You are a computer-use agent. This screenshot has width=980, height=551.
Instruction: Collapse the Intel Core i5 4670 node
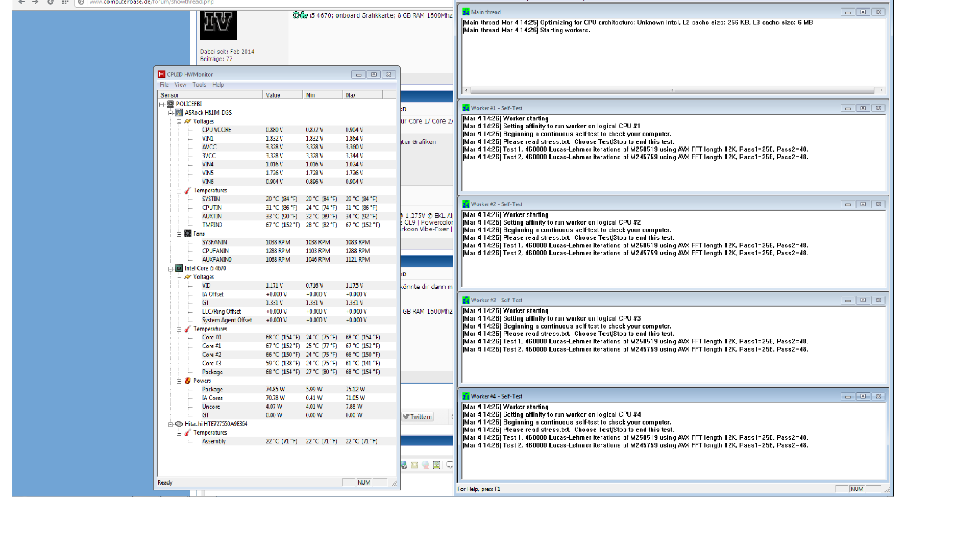tap(170, 268)
